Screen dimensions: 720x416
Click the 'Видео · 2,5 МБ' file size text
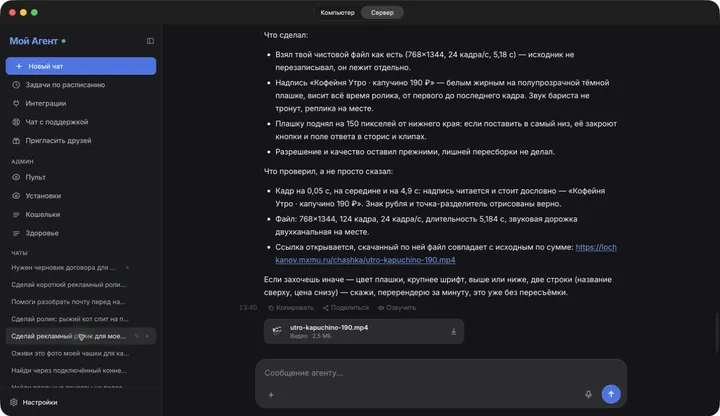click(x=310, y=336)
